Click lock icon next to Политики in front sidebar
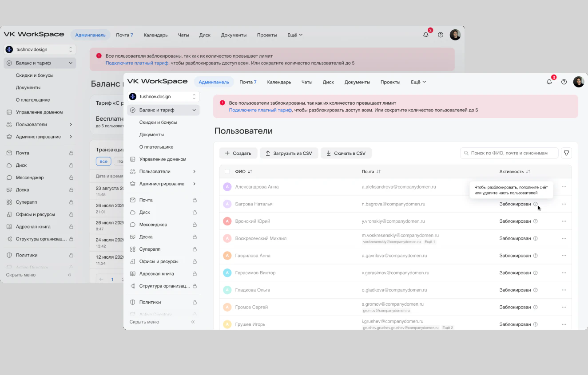 [x=195, y=302]
